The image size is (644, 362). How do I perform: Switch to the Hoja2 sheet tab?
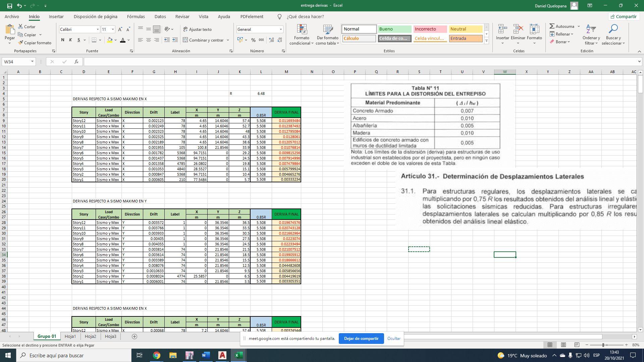click(90, 336)
